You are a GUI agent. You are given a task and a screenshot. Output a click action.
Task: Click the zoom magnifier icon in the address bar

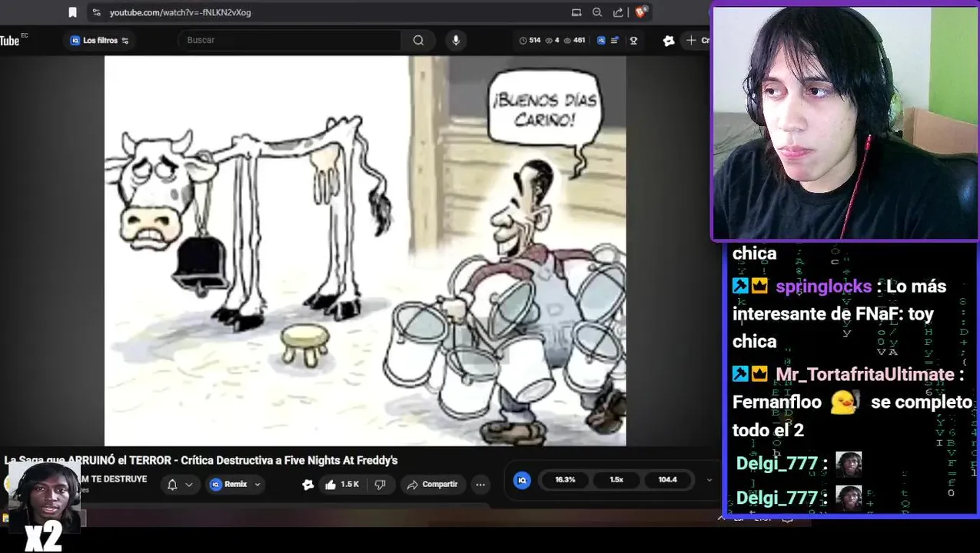pos(597,12)
